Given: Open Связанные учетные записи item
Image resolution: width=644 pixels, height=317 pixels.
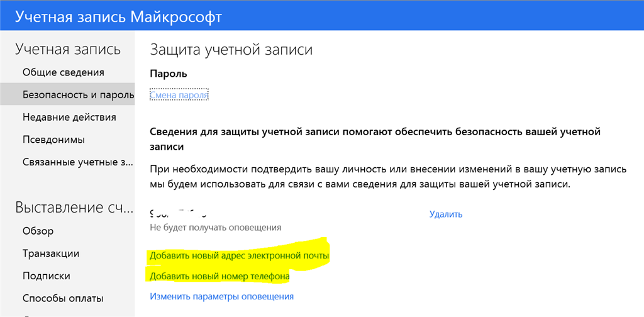Looking at the screenshot, I should (78, 162).
